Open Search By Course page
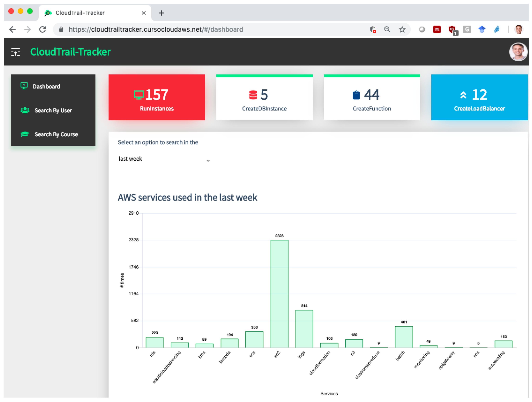This screenshot has height=402, width=532. click(x=53, y=134)
